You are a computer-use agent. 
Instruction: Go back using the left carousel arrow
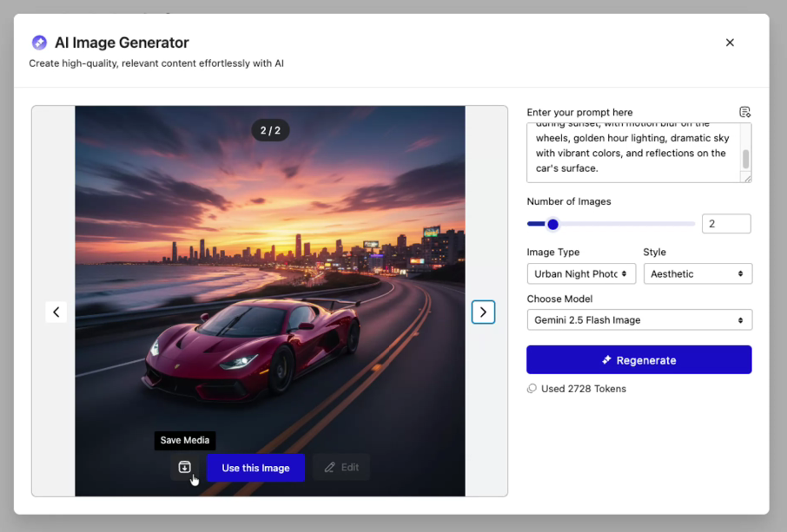pos(56,312)
